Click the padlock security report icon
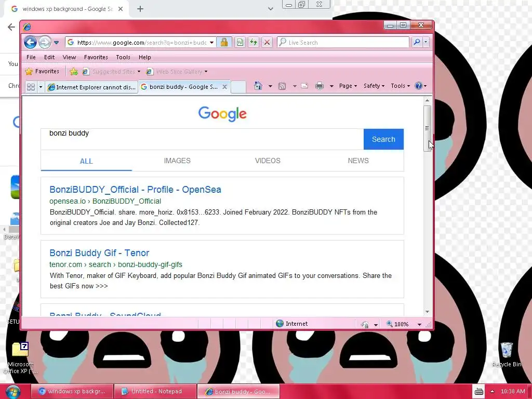The width and height of the screenshot is (532, 399). (224, 43)
